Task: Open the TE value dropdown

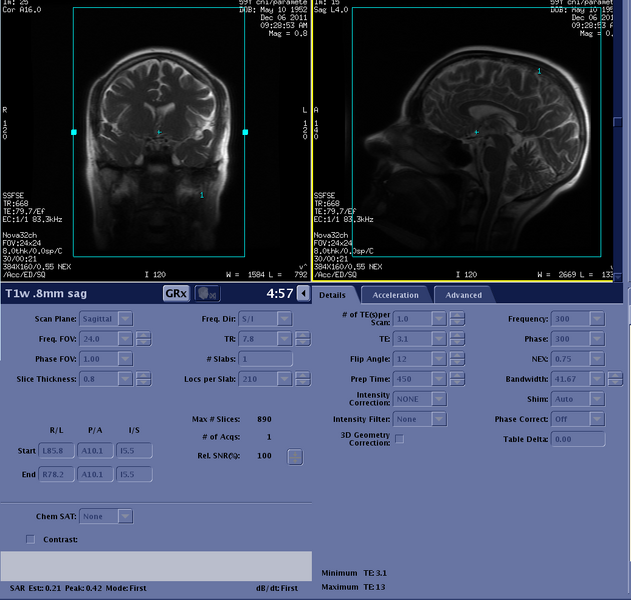Action: click(439, 339)
